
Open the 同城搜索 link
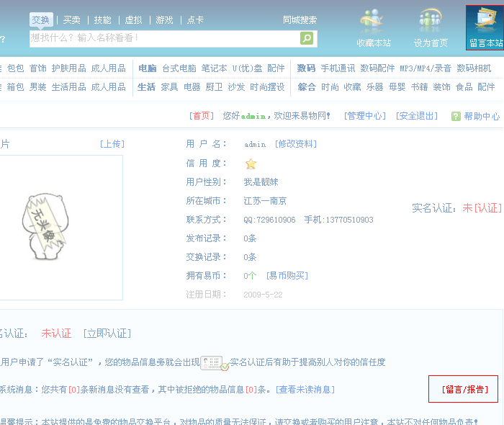[300, 20]
